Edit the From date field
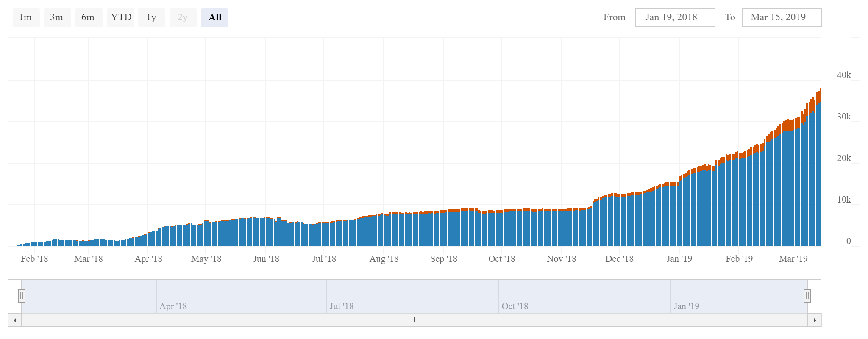868x339 pixels. point(675,18)
